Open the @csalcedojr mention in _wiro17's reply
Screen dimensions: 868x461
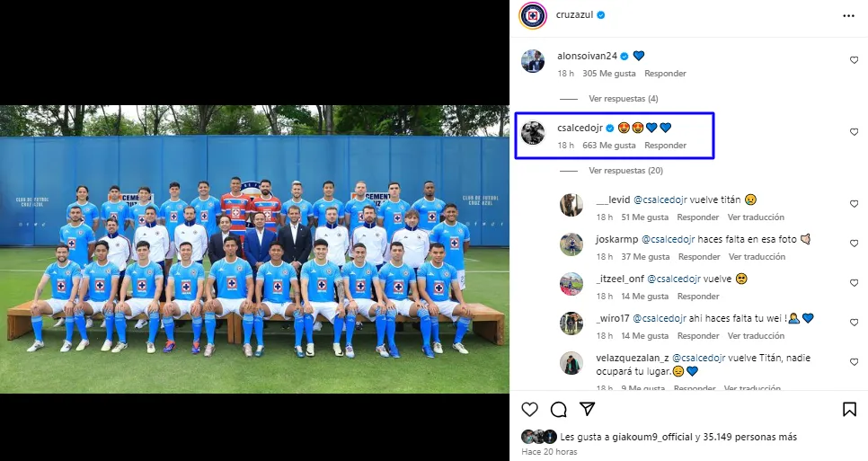[x=660, y=318]
